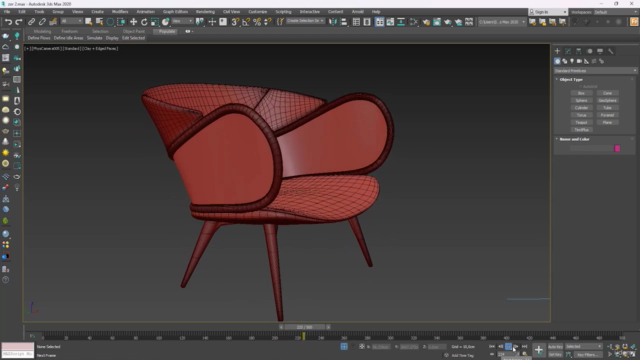Toggle the 3D Snaps icon
Image resolution: width=640 pixels, height=360 pixels.
coord(236,22)
